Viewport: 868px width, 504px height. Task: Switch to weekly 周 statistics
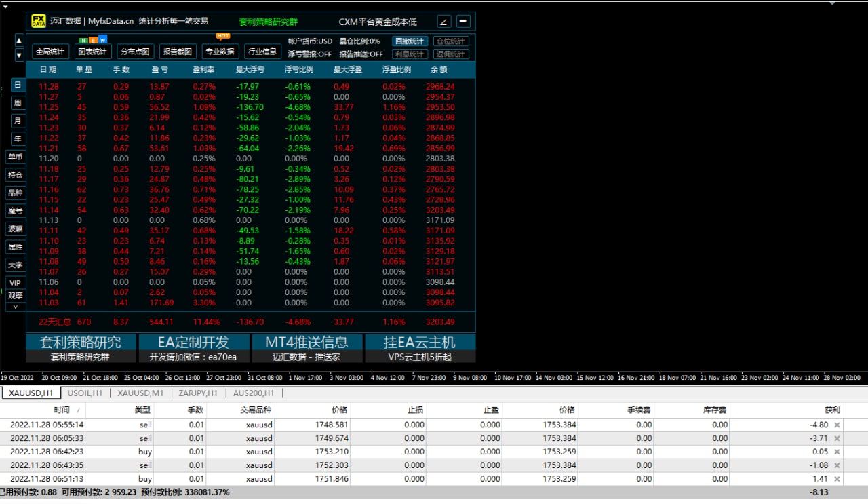point(18,103)
